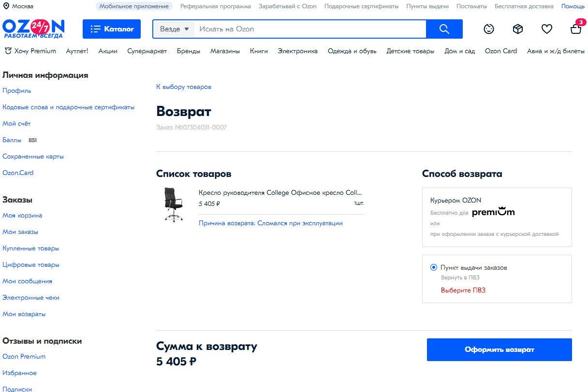The height and width of the screenshot is (392, 588).
Task: Open Постаматы link
Action: pos(471,6)
